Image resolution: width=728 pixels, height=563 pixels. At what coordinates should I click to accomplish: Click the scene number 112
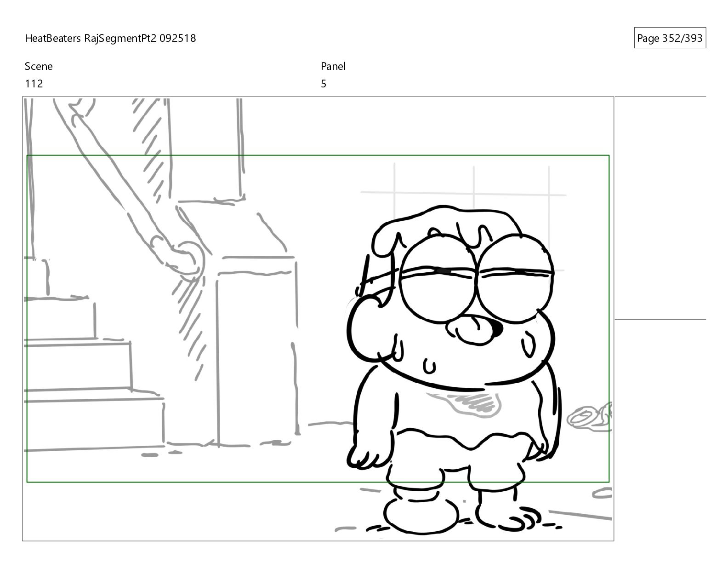point(34,84)
